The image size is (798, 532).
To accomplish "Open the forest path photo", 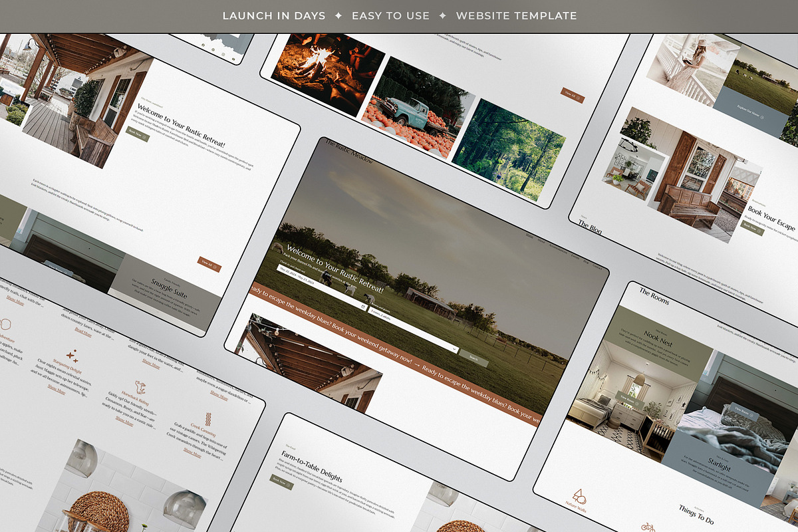I will pos(509,151).
